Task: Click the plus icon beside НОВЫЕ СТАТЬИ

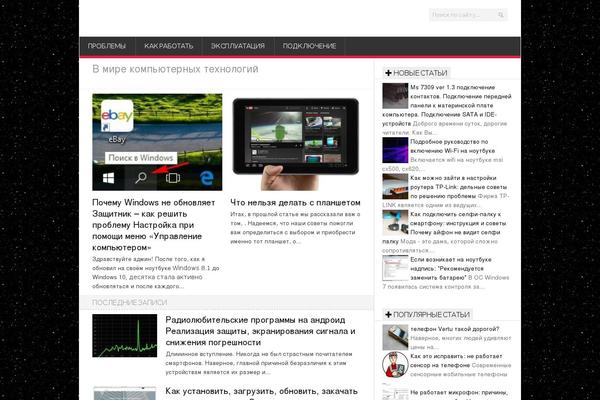Action: pos(388,73)
